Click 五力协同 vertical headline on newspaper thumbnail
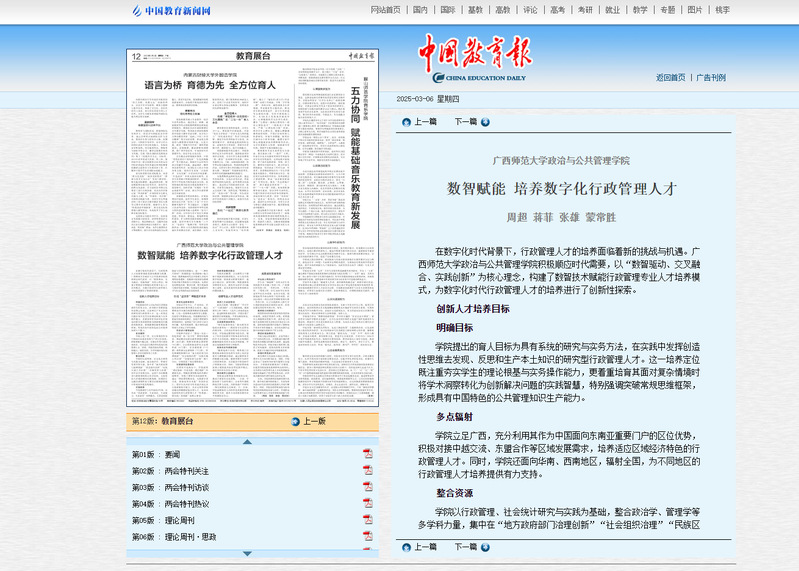 coord(355,105)
